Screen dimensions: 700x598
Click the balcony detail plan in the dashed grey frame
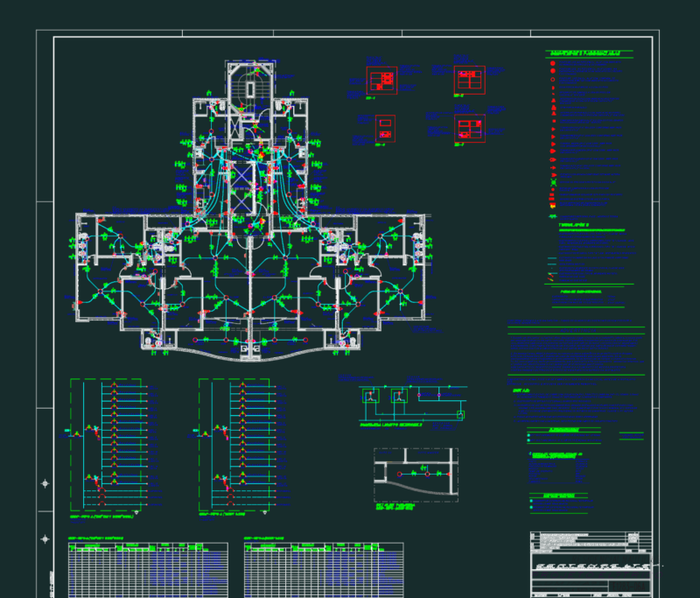[x=416, y=475]
